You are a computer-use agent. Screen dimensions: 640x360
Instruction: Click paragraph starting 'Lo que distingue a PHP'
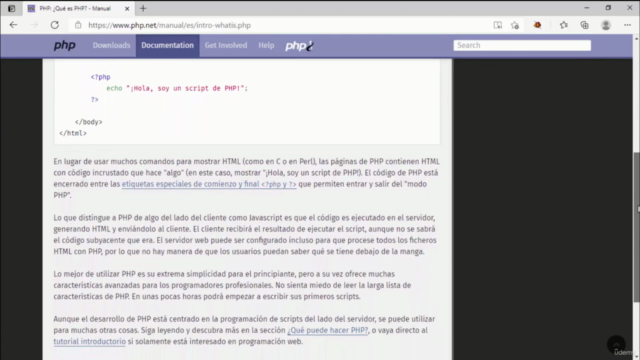(x=246, y=235)
